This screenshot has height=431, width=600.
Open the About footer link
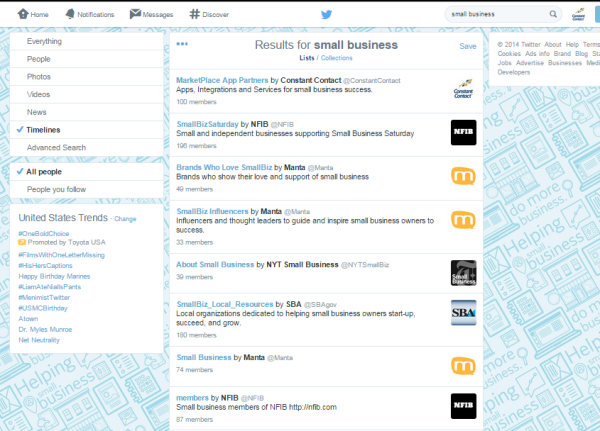(x=553, y=45)
